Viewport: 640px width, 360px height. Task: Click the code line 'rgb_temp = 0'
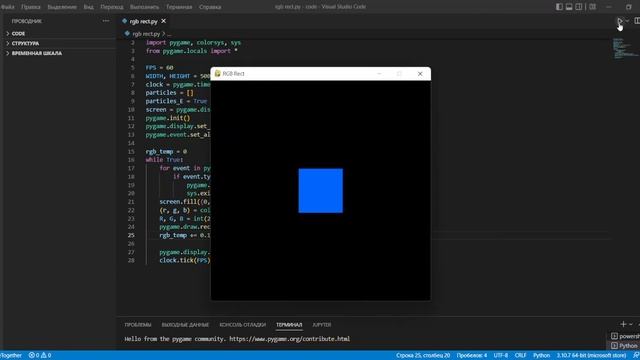[166, 151]
